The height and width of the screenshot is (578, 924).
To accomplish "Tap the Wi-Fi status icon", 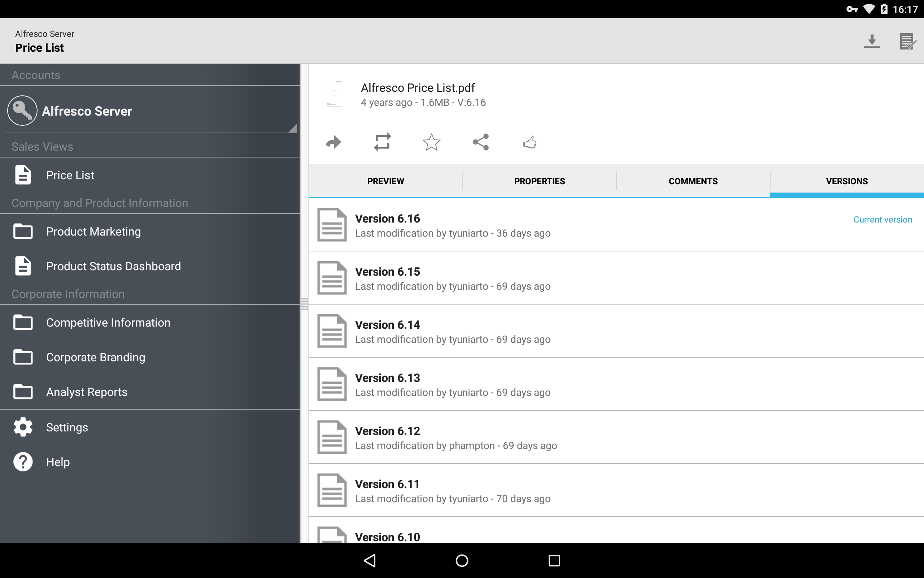I will [x=869, y=9].
